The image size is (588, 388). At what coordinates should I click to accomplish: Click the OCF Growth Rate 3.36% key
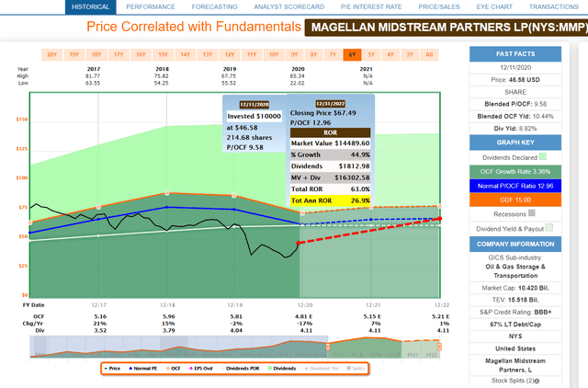(515, 172)
